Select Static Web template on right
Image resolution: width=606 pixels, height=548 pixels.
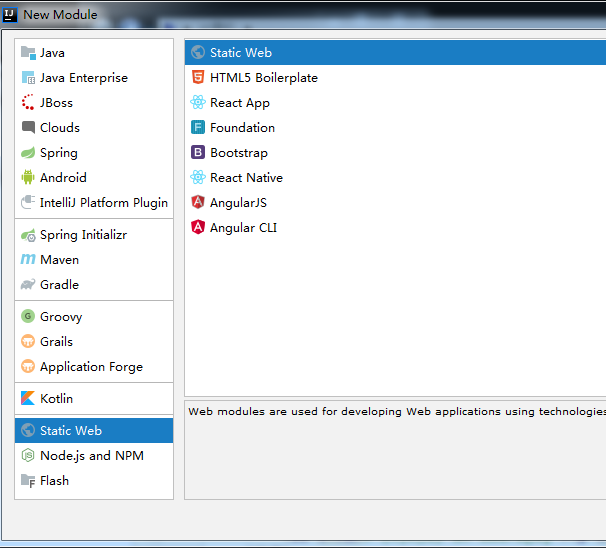[395, 53]
